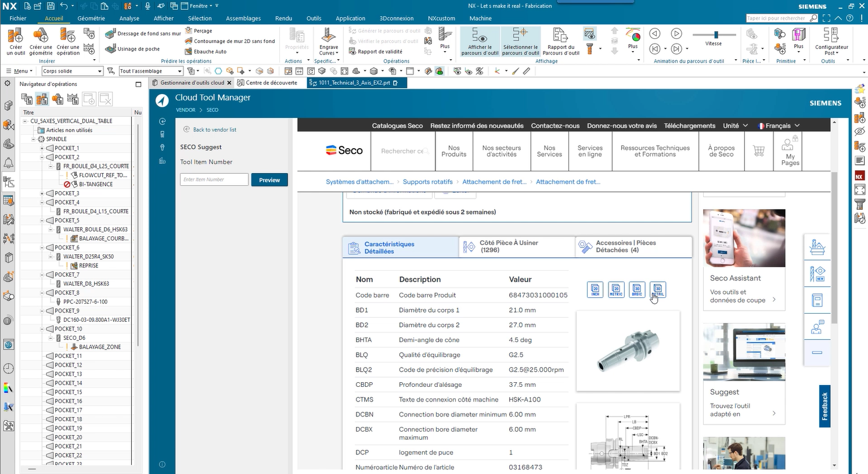Open the Cloud Tool Manager compass icon
This screenshot has height=474, width=868.
tap(162, 101)
